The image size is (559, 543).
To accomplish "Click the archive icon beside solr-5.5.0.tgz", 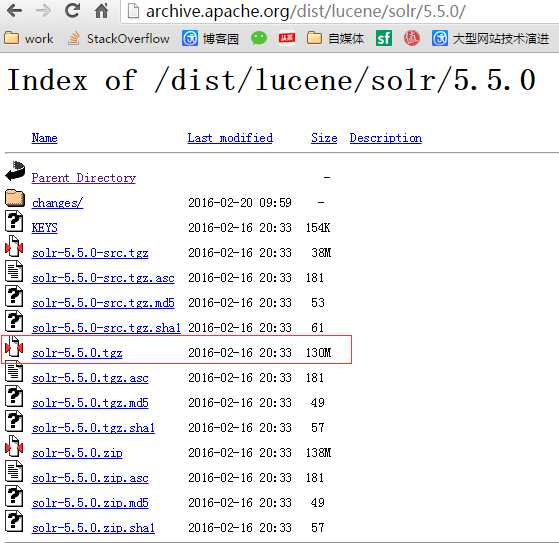I will (14, 346).
